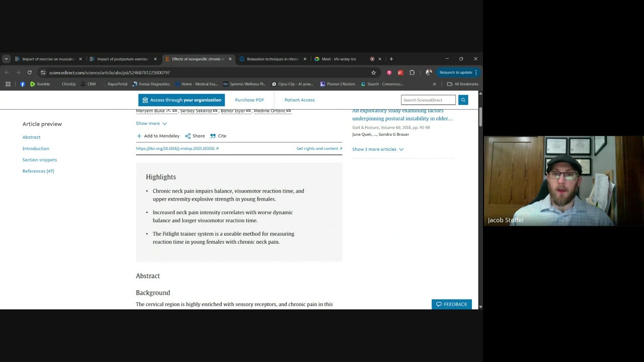
Task: Open the article DOI link
Action: click(177, 148)
